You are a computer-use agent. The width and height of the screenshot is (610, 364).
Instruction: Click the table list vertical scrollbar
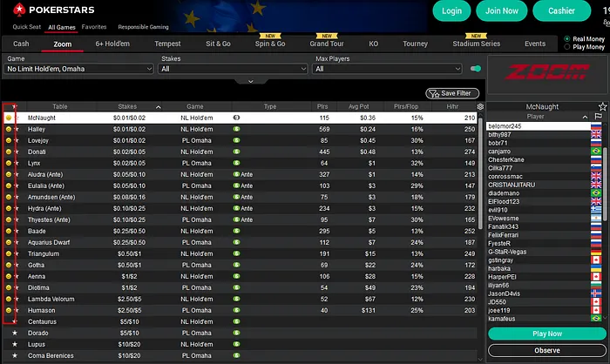(x=480, y=174)
